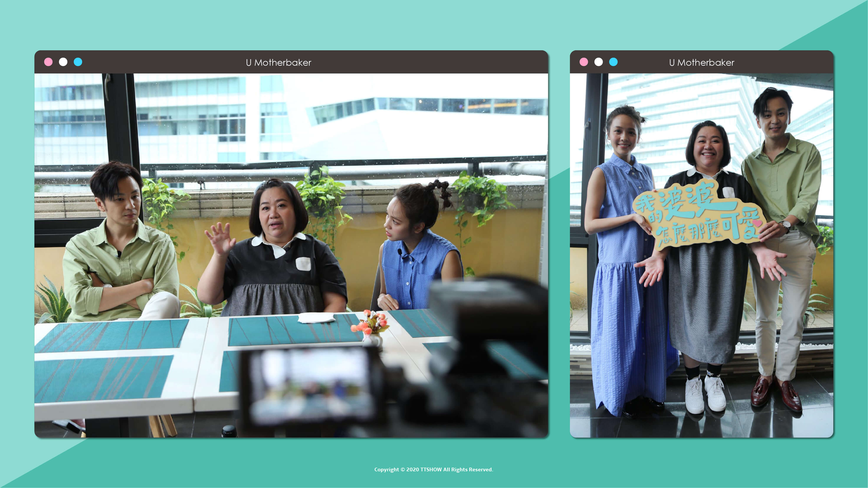Select the left window's U Motherbaker title
The image size is (868, 488).
pyautogui.click(x=278, y=63)
